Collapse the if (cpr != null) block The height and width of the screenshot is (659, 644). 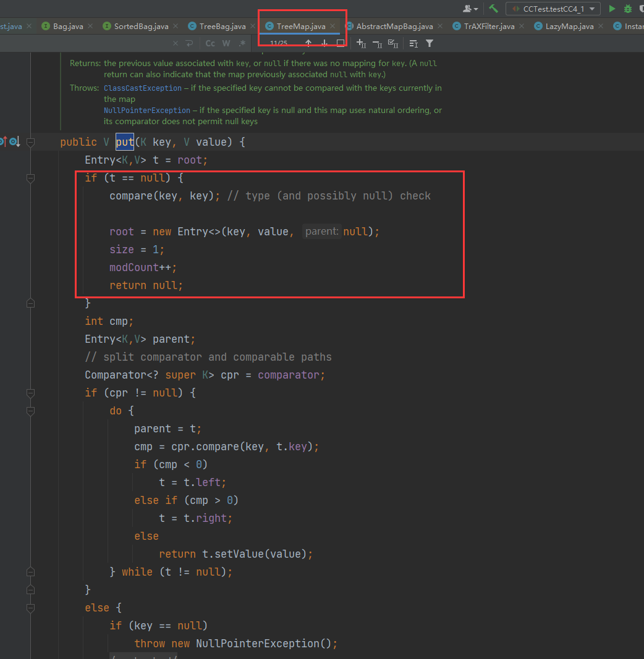[30, 393]
